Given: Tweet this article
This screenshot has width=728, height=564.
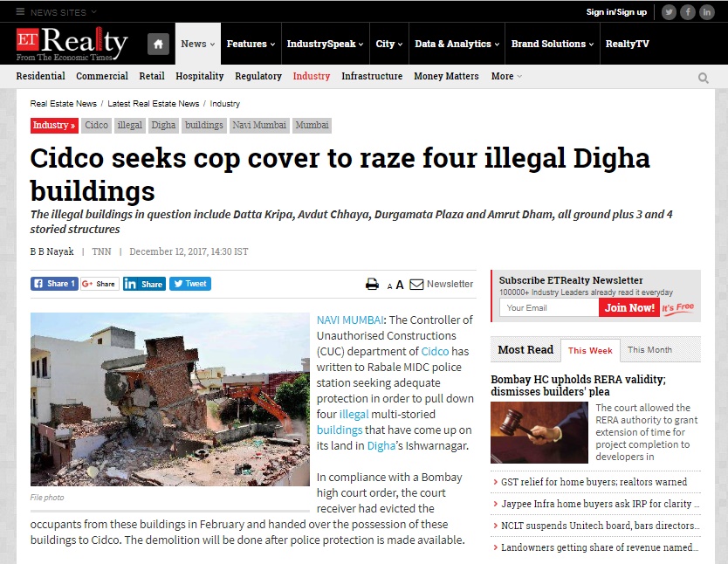Looking at the screenshot, I should [190, 284].
